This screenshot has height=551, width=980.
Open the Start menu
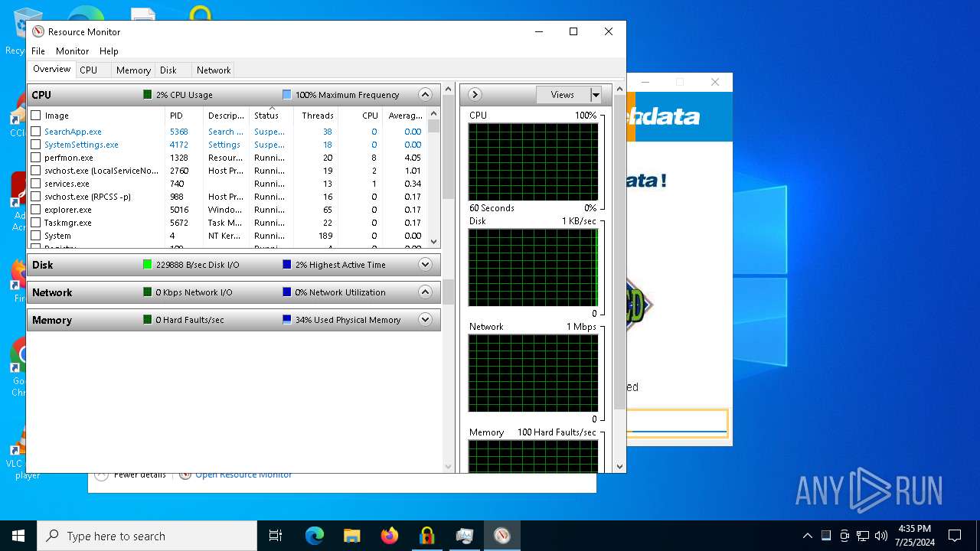pos(18,536)
